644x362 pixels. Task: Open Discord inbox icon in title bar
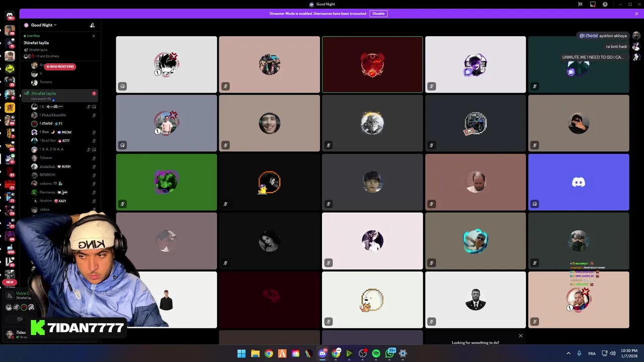593,4
